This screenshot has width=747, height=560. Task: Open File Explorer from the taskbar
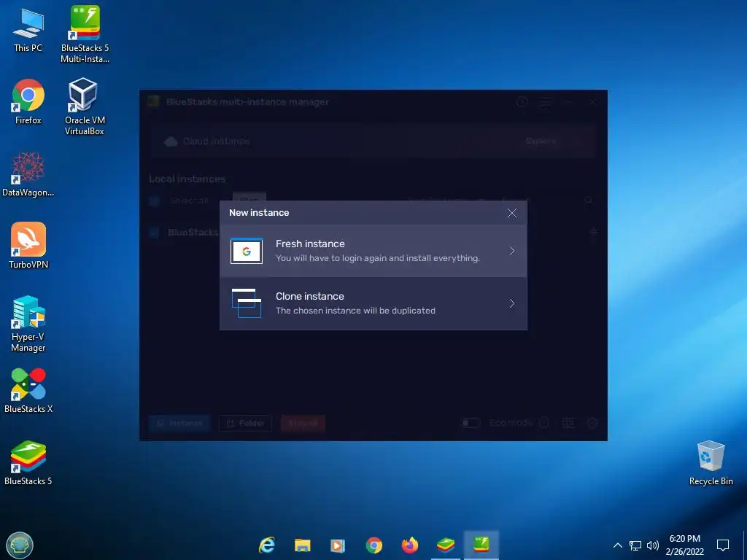coord(303,545)
